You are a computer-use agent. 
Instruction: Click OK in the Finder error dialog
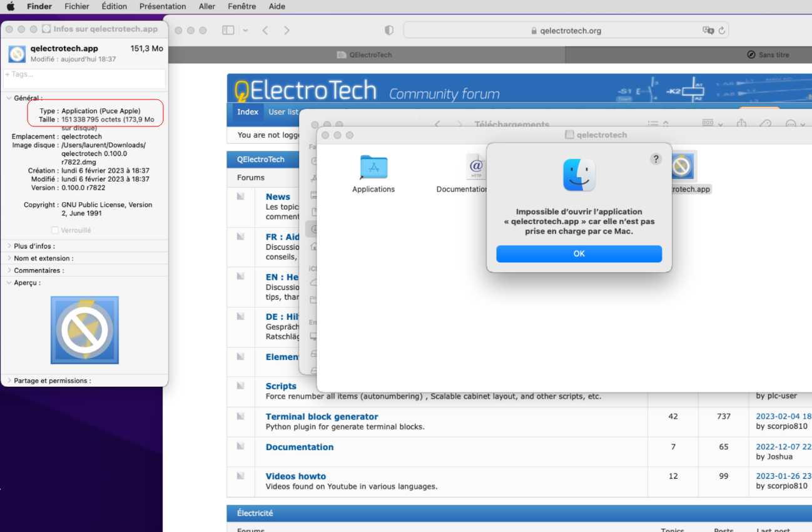pyautogui.click(x=579, y=253)
